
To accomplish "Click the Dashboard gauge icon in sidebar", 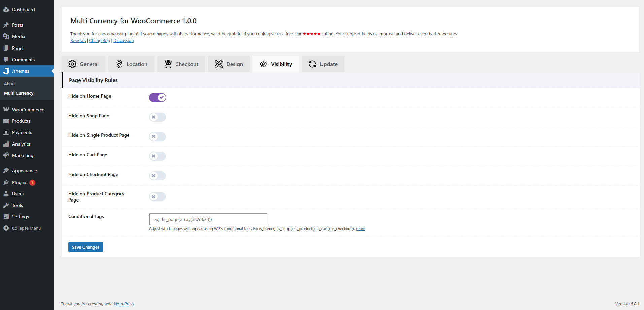I will pyautogui.click(x=6, y=10).
